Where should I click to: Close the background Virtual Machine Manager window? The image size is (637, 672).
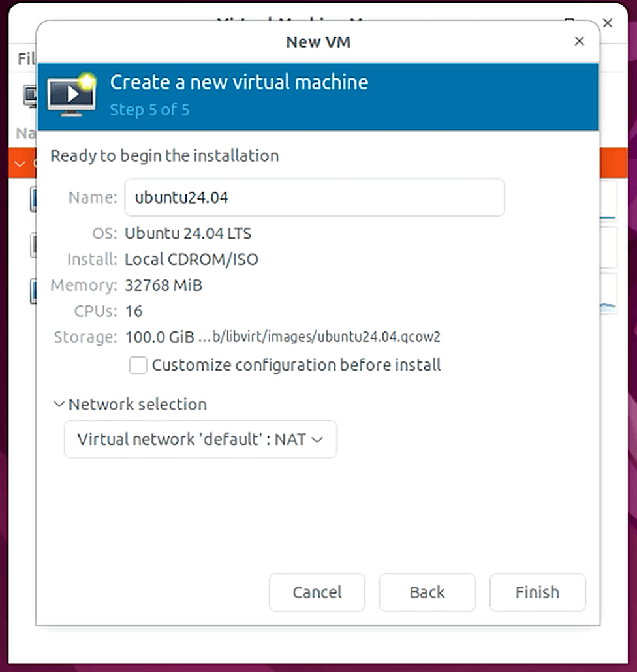[x=608, y=23]
